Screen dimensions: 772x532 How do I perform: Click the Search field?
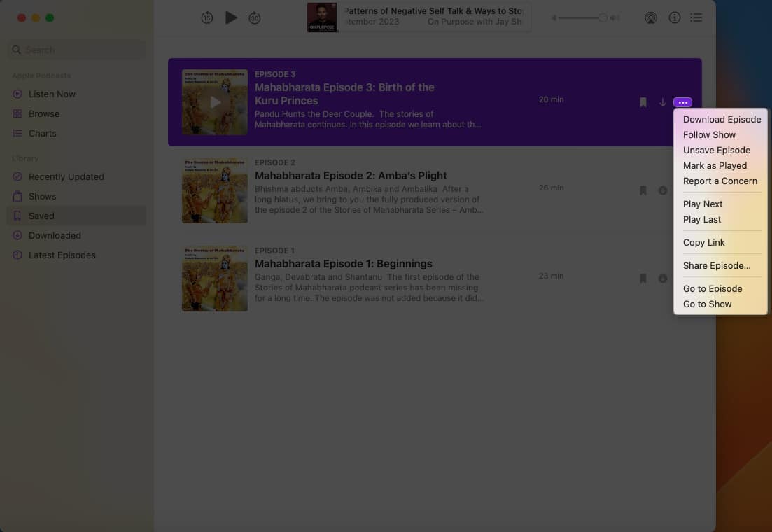[x=77, y=50]
